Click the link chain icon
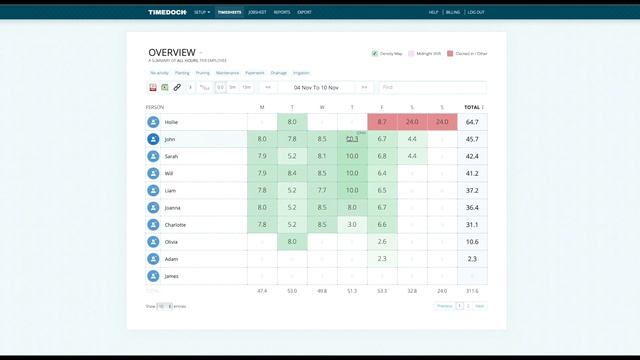Viewport: 640px width, 360px height. [x=177, y=87]
